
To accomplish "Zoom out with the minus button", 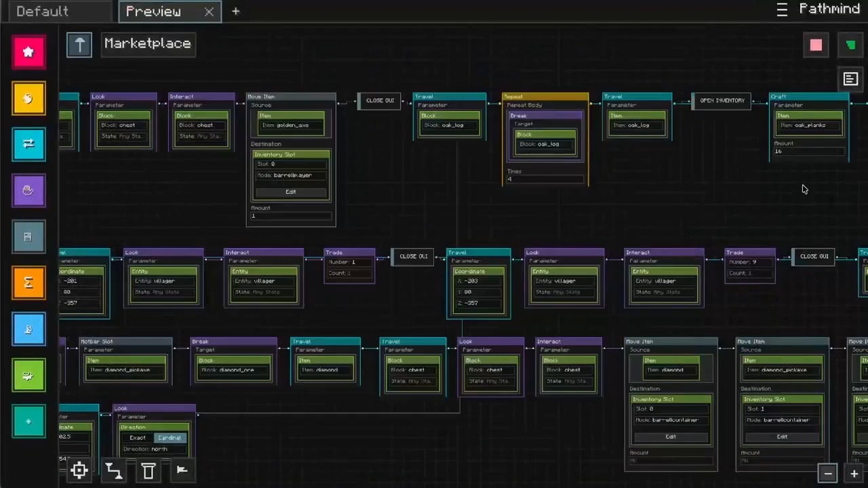I will point(827,473).
